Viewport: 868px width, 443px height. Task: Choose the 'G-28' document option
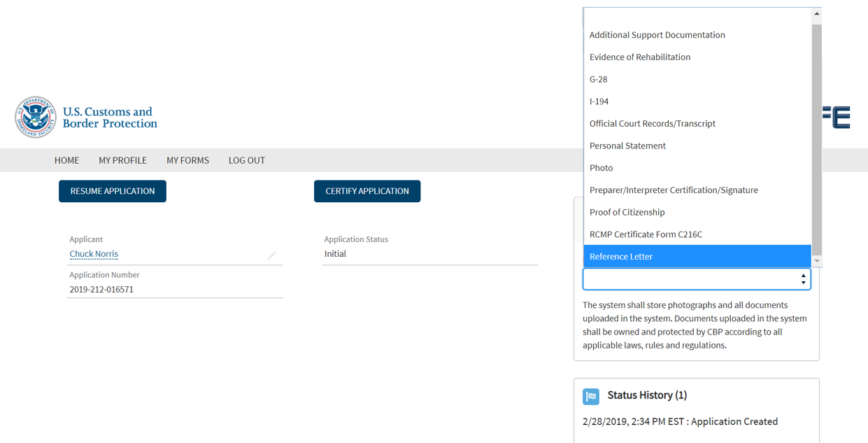coord(598,79)
